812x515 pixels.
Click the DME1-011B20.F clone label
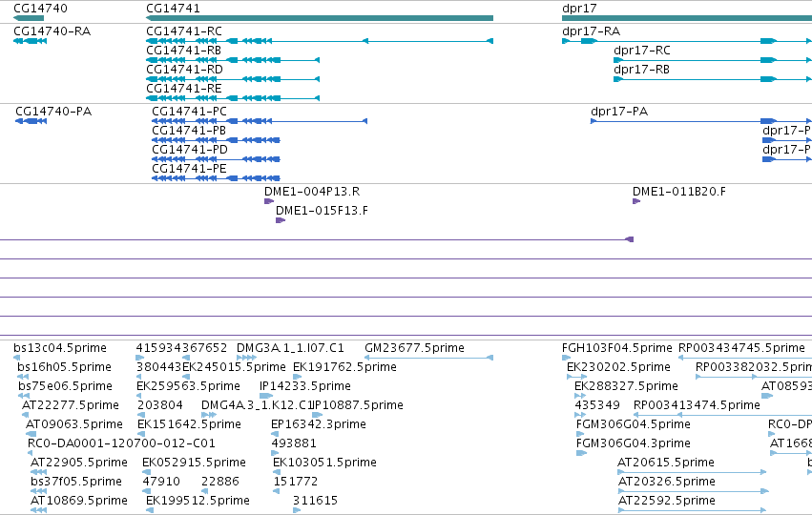(679, 192)
